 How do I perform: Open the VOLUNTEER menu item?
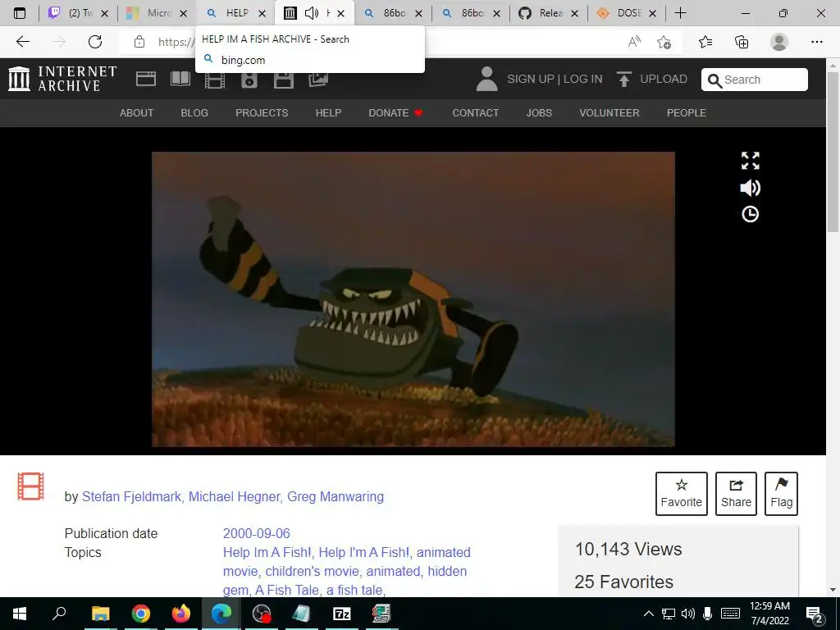[x=609, y=113]
